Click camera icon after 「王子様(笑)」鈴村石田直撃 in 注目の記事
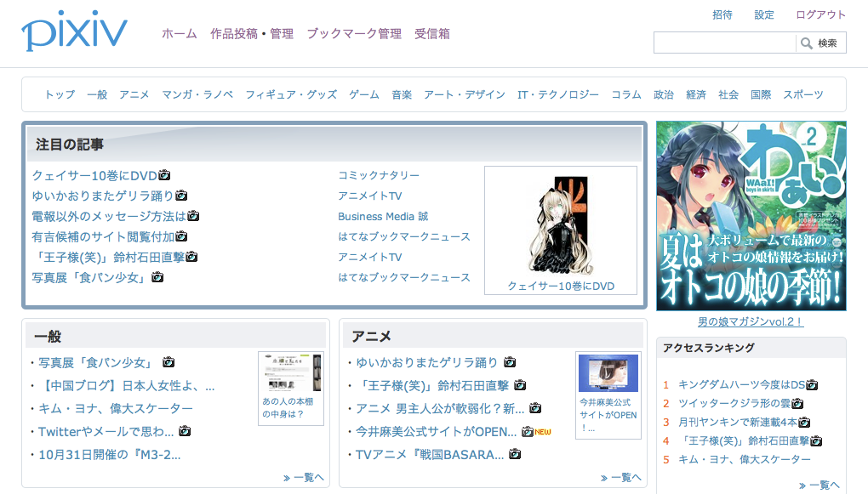Viewport: 868px width, 494px height. tap(191, 257)
